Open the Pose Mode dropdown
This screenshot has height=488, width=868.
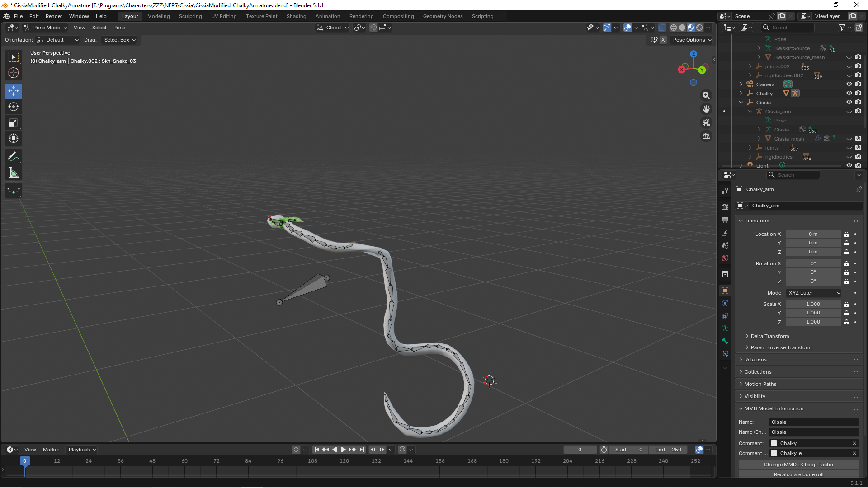pyautogui.click(x=46, y=28)
